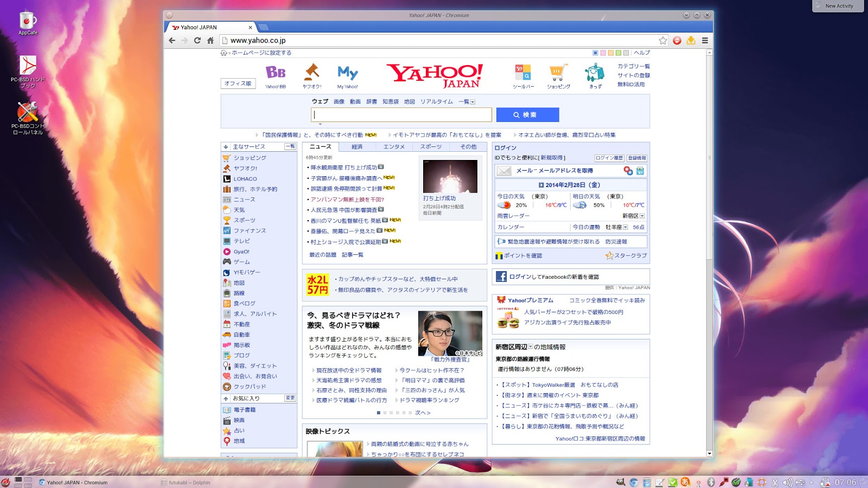
Task: Open the 次へ> drama carousel link
Action: (x=423, y=413)
